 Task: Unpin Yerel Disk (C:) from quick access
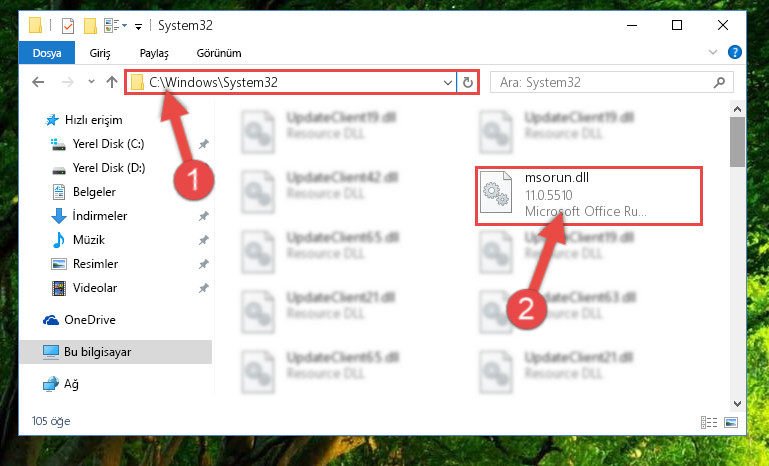(204, 144)
